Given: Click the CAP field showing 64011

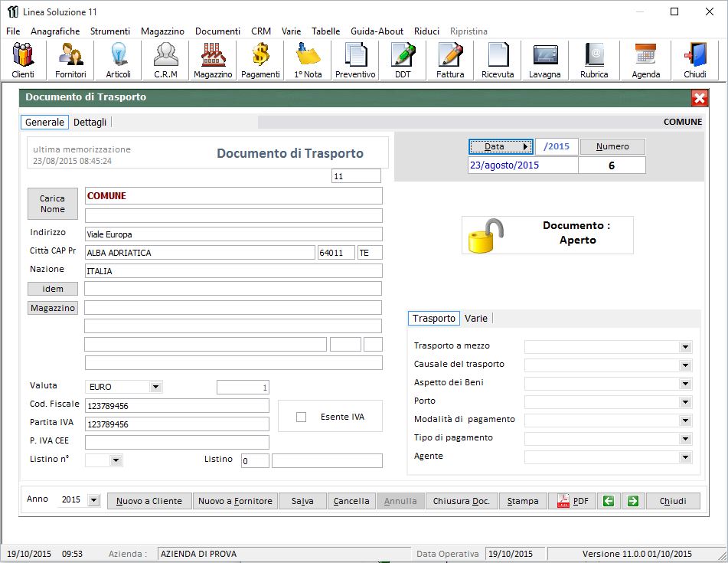Looking at the screenshot, I should (336, 253).
